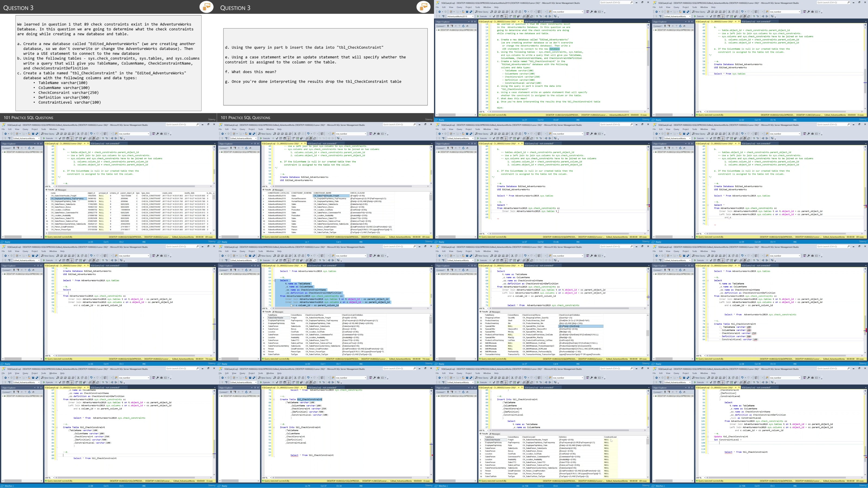The height and width of the screenshot is (488, 868).
Task: Click orange presentation icon on first Question 3 slide
Action: 206,7
